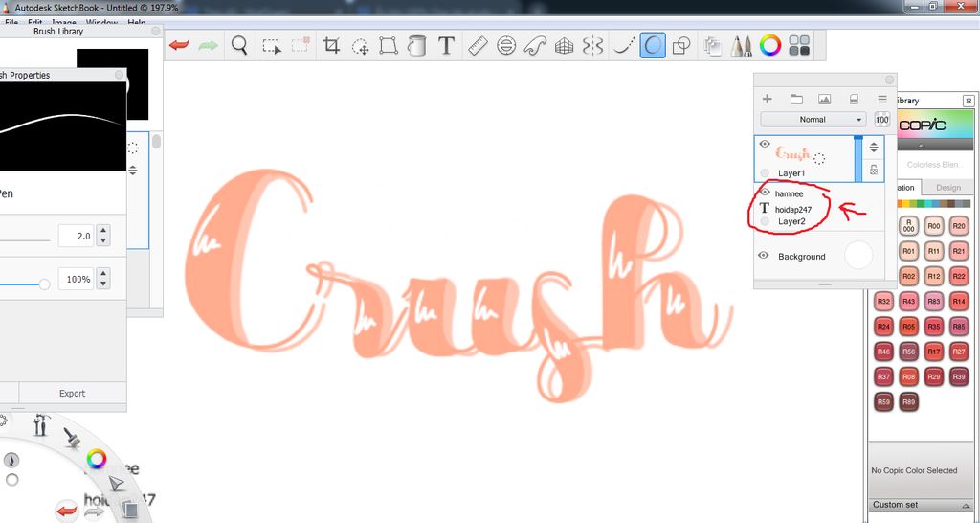The width and height of the screenshot is (980, 523).
Task: Toggle the Symmetry tool
Action: pyautogui.click(x=591, y=46)
